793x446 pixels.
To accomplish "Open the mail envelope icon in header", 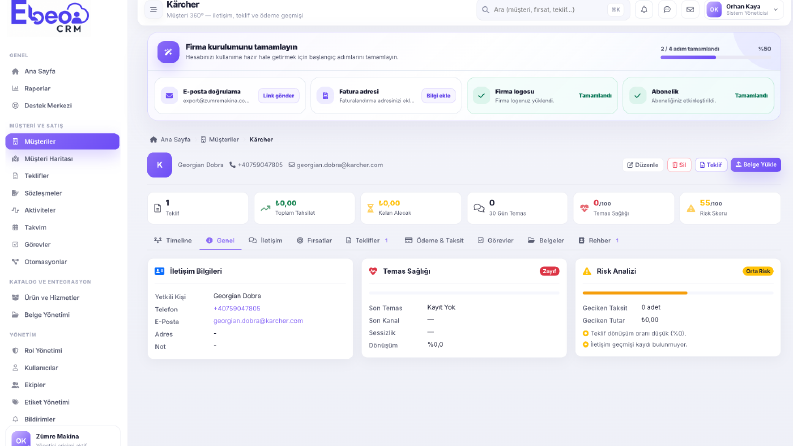I will [690, 10].
